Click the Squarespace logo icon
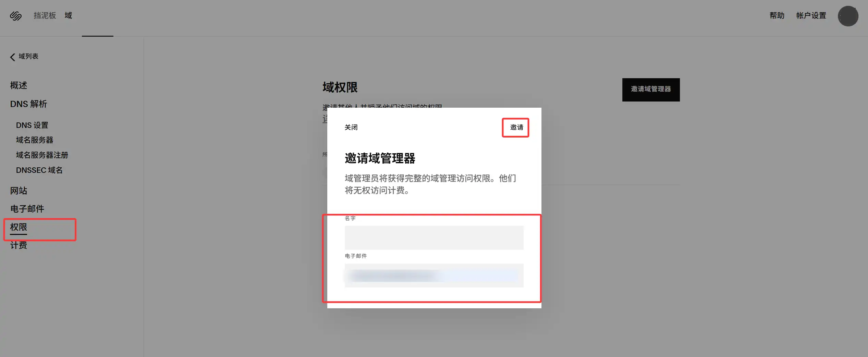The width and height of the screenshot is (868, 357). click(x=16, y=16)
